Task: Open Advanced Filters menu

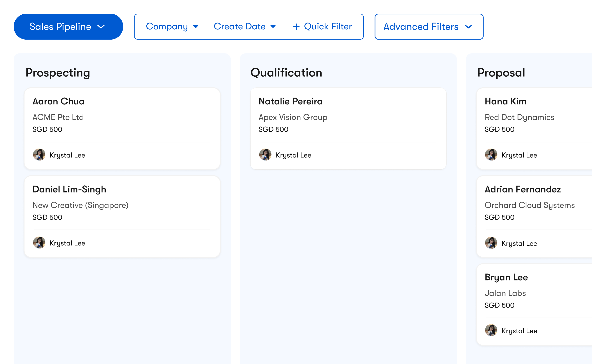Action: coord(429,26)
